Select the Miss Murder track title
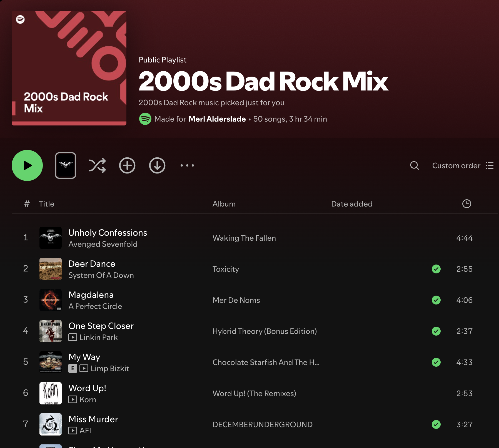This screenshot has height=448, width=499. tap(93, 419)
